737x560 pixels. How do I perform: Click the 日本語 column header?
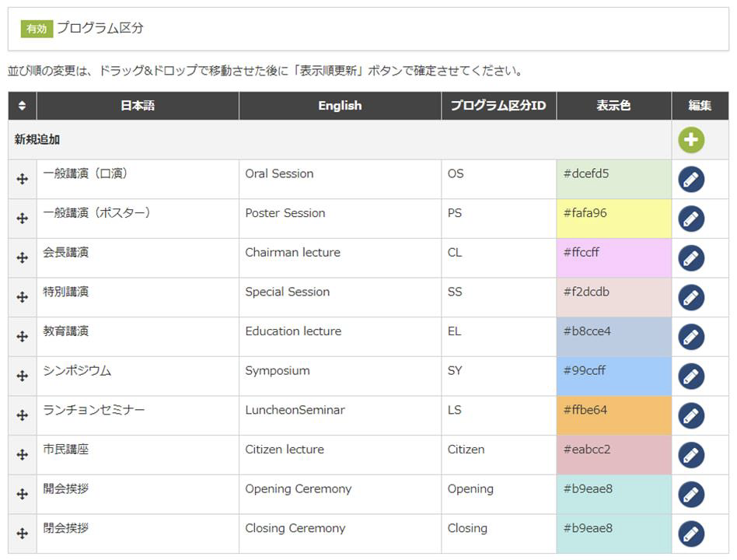point(138,106)
